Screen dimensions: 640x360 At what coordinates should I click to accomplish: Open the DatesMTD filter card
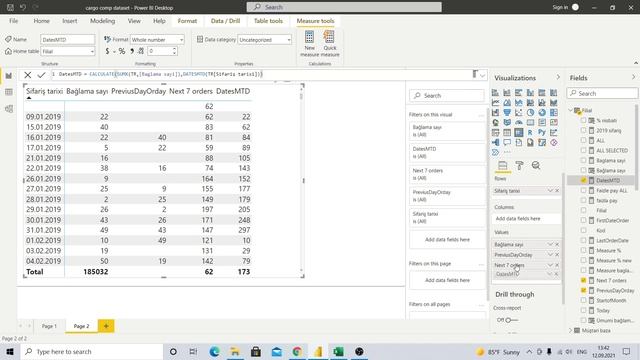point(447,152)
